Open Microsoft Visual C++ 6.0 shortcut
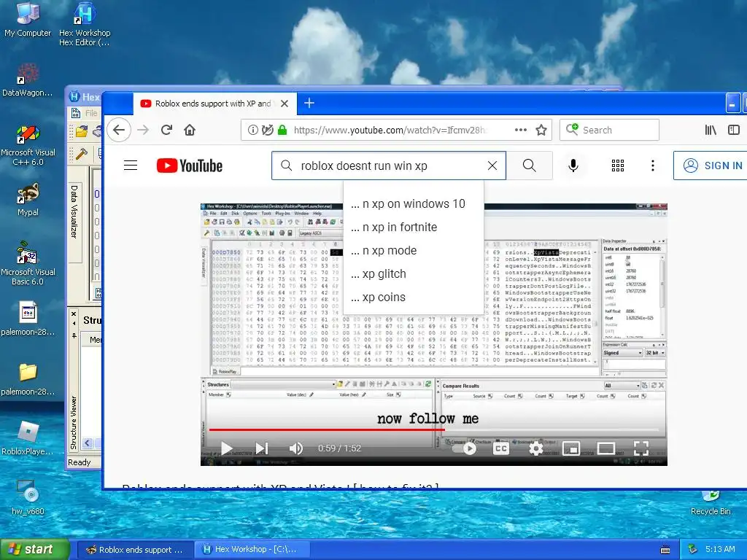 pos(28,145)
